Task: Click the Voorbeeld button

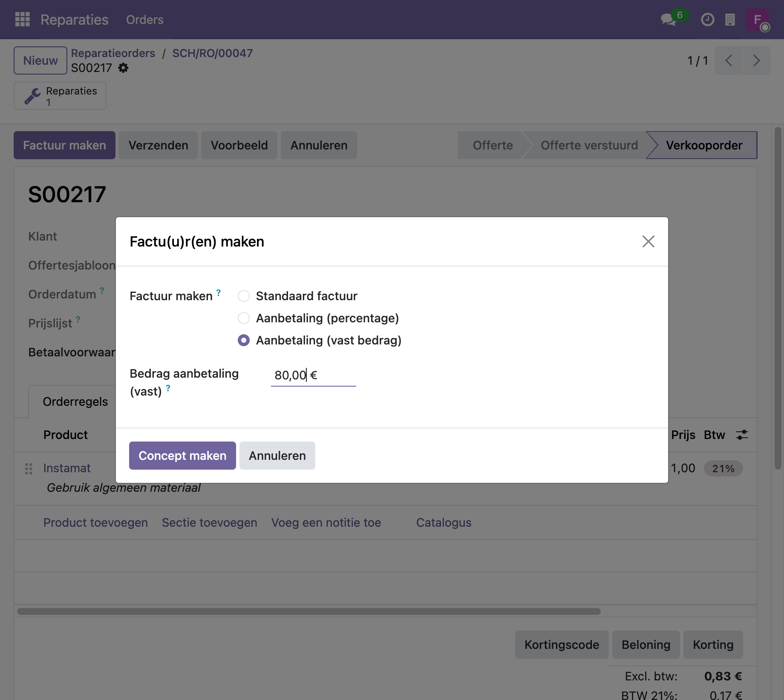Action: 239,145
